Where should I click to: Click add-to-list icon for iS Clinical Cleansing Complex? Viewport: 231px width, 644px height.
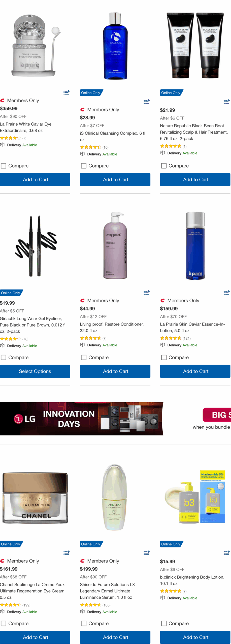coord(146,102)
